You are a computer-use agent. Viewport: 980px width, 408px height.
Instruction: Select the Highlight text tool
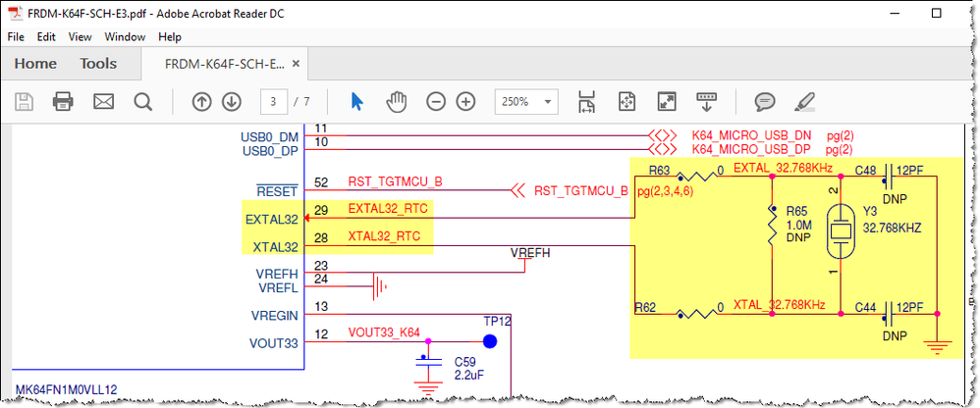tap(804, 101)
